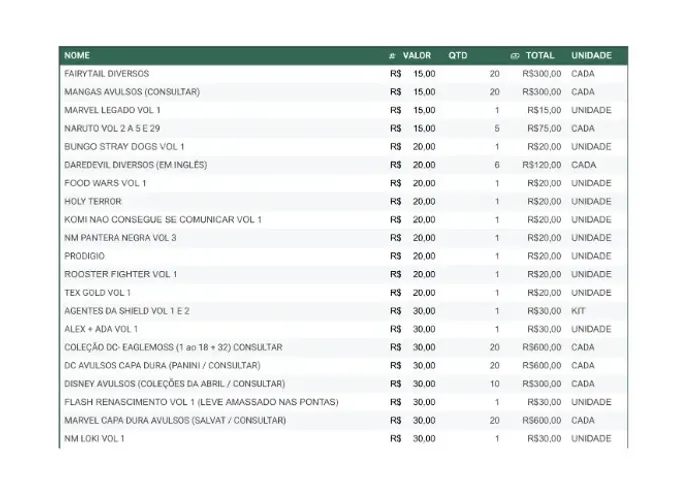The height and width of the screenshot is (496, 700).
Task: Select ALEX + ADA VOL 1 name
Action: click(101, 329)
